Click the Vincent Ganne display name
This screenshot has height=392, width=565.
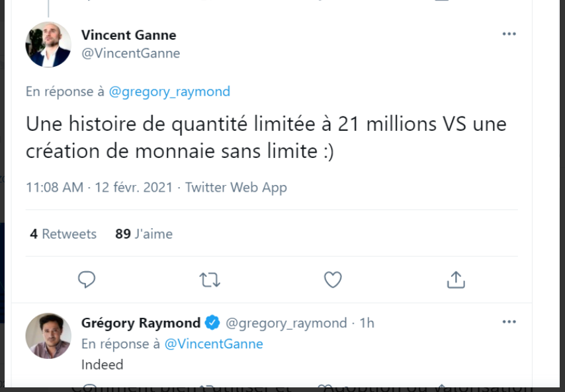(x=128, y=35)
